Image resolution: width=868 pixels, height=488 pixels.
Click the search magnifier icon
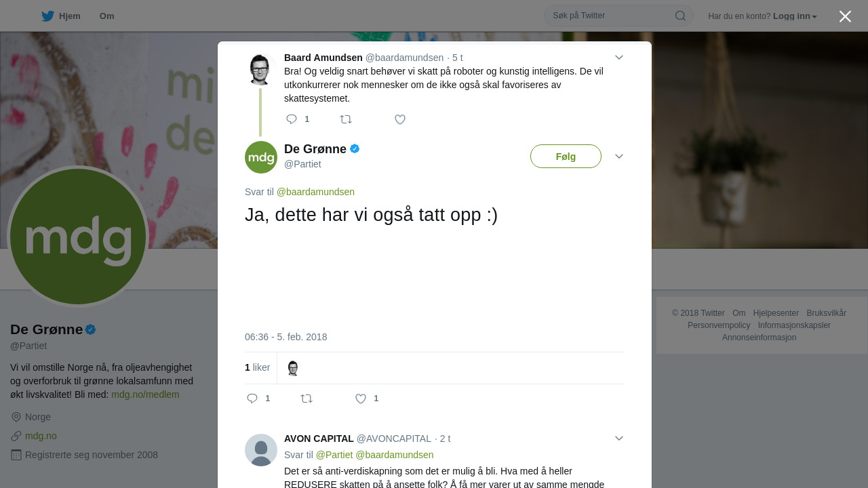[680, 16]
